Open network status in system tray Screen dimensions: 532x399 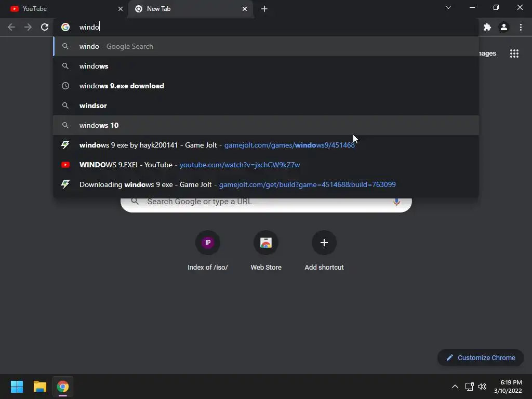[469, 387]
